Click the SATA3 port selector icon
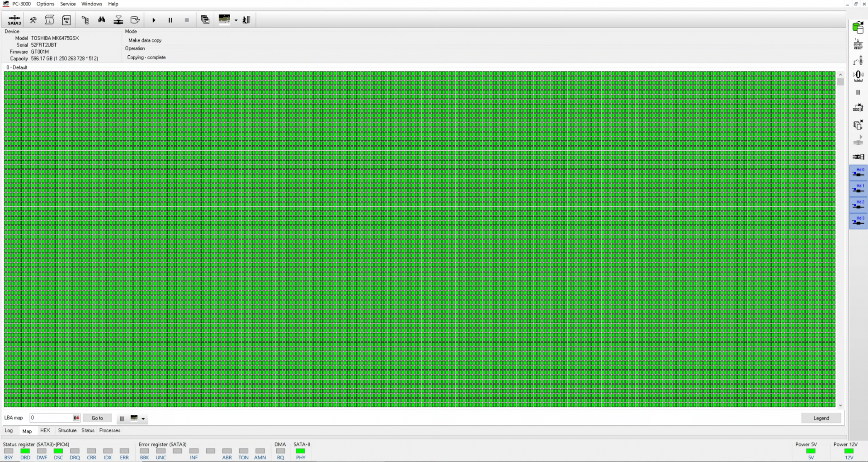868x462 pixels. tap(14, 20)
